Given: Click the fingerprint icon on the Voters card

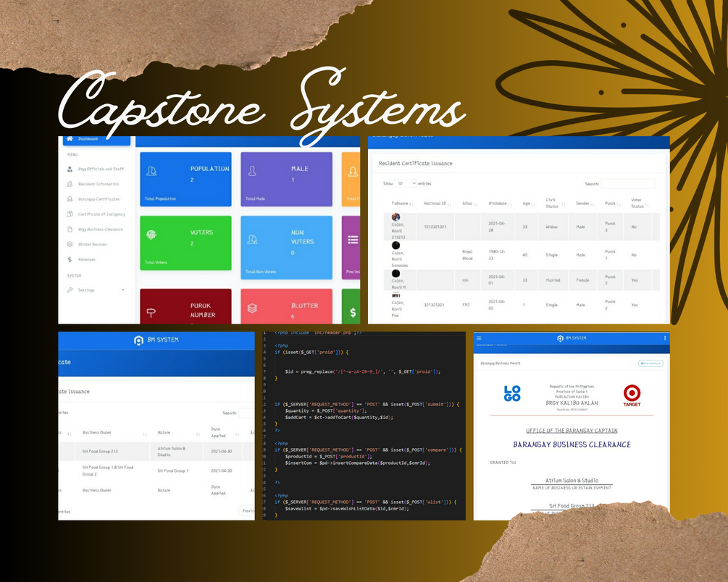Looking at the screenshot, I should point(151,235).
